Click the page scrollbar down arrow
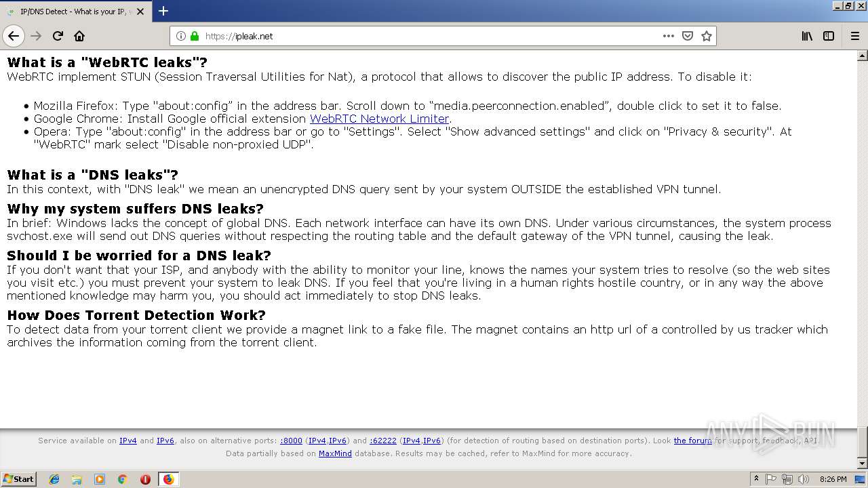 coord(863,464)
